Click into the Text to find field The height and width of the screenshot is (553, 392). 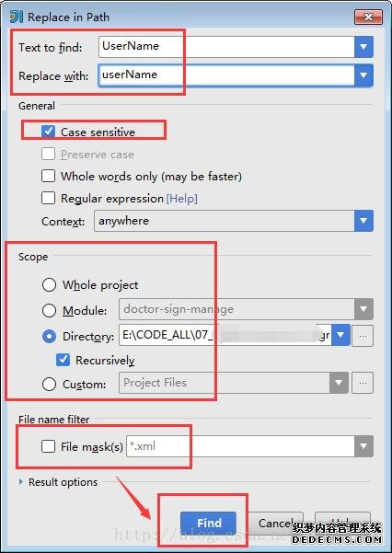(x=226, y=47)
